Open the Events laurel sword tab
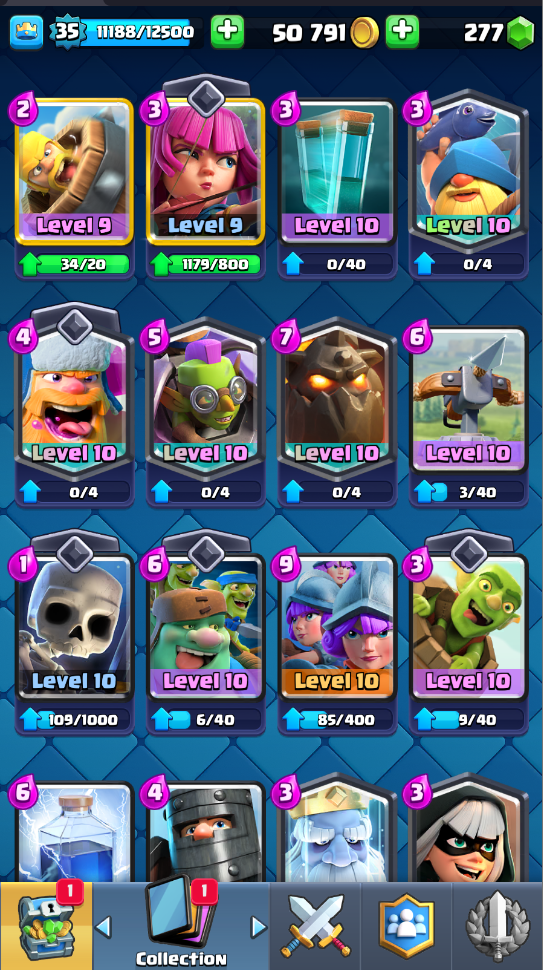 point(498,925)
